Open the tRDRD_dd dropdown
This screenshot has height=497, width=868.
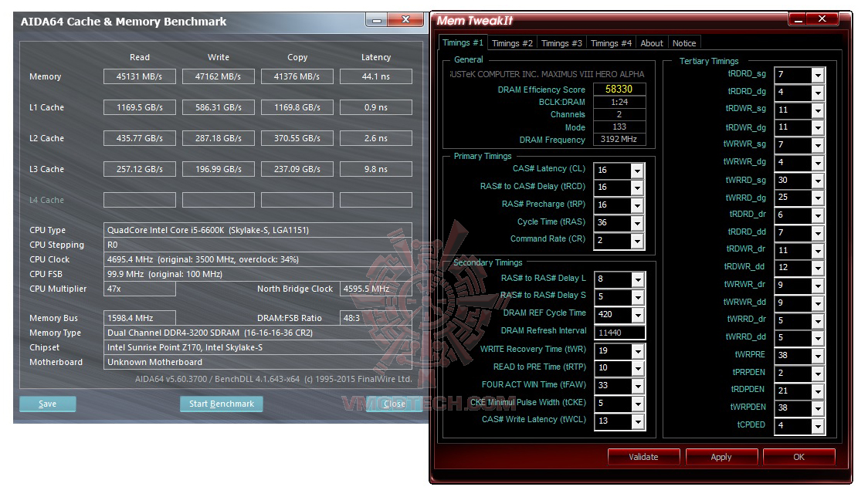[818, 233]
